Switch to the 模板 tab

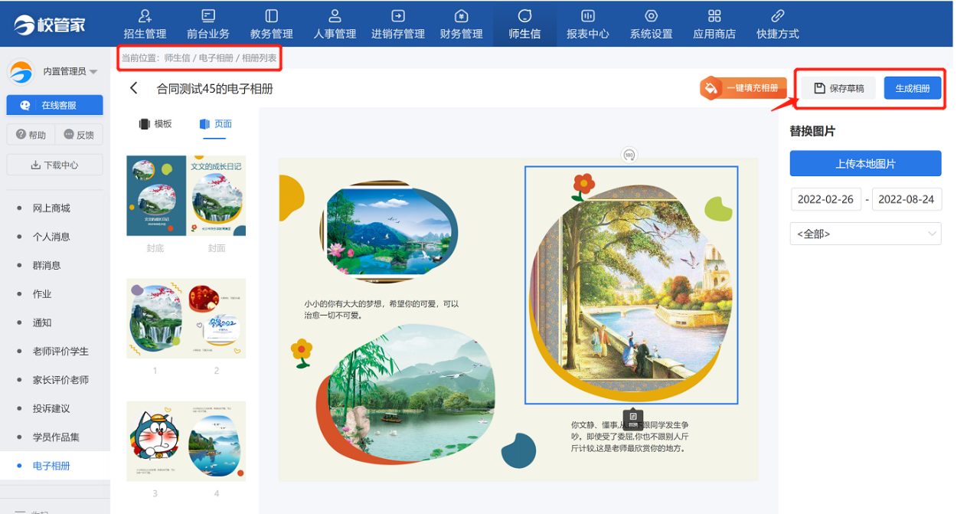pos(155,124)
